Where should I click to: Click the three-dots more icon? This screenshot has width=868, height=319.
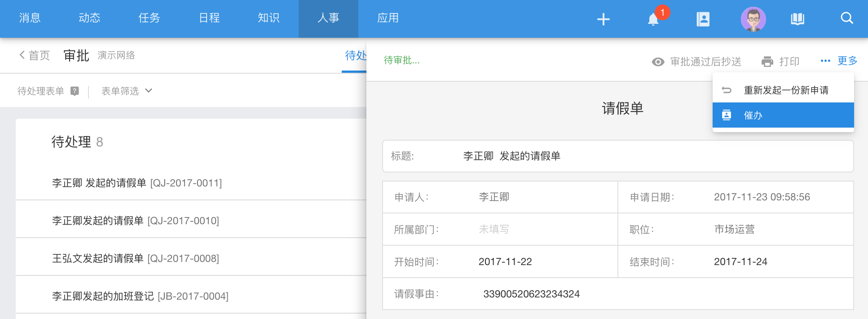coord(825,61)
